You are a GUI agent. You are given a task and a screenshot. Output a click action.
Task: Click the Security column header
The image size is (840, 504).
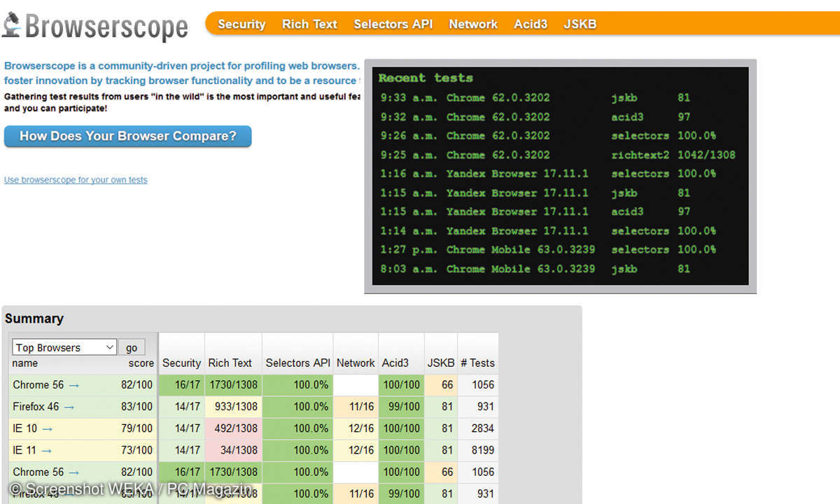pos(181,363)
